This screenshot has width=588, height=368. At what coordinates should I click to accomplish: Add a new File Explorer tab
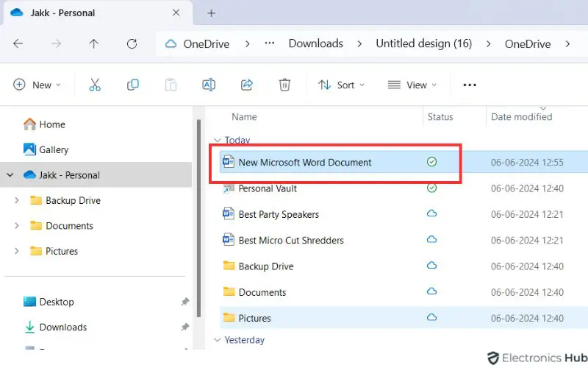(x=211, y=13)
